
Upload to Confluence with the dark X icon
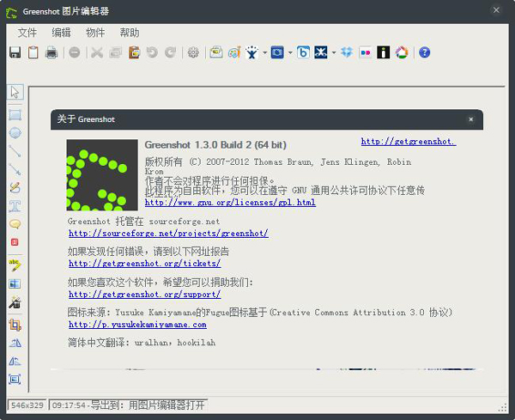[x=321, y=52]
